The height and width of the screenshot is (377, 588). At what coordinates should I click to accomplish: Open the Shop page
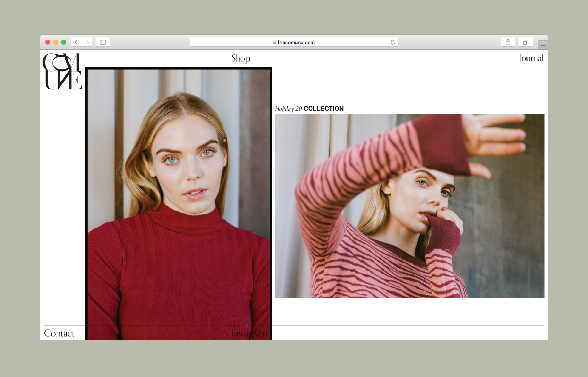tap(241, 58)
